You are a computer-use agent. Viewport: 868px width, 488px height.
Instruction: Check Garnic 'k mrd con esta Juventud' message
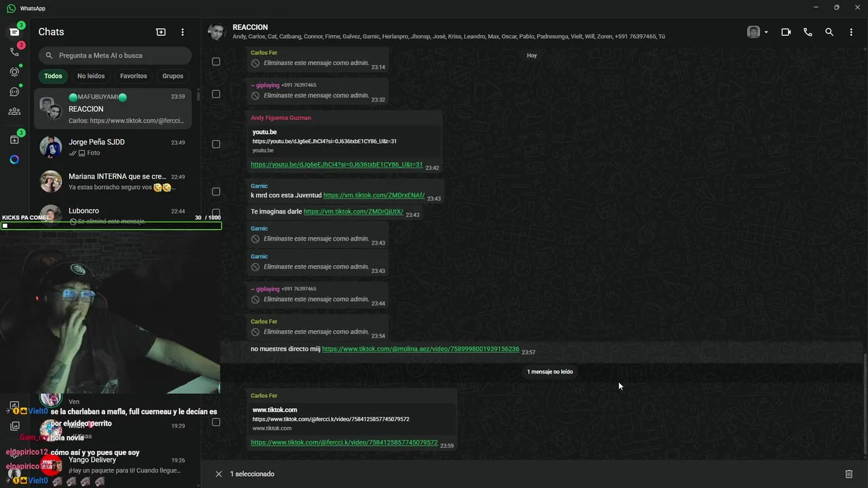[x=216, y=192]
